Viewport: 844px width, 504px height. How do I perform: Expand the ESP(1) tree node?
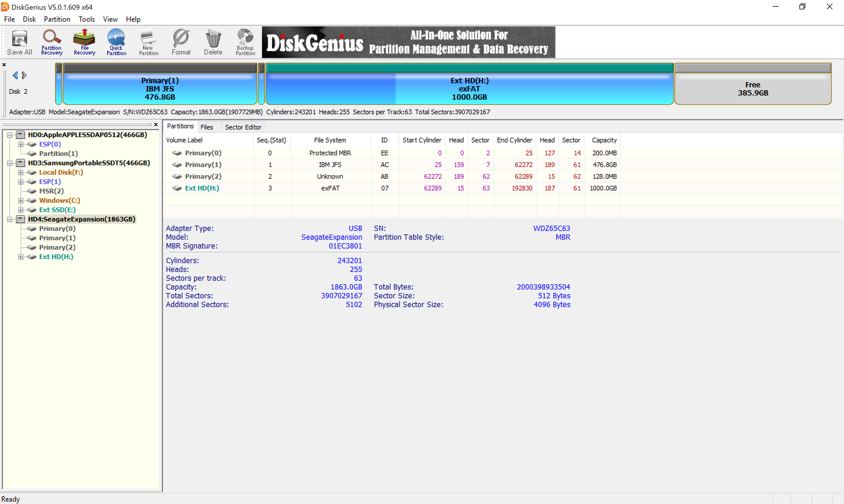click(21, 182)
